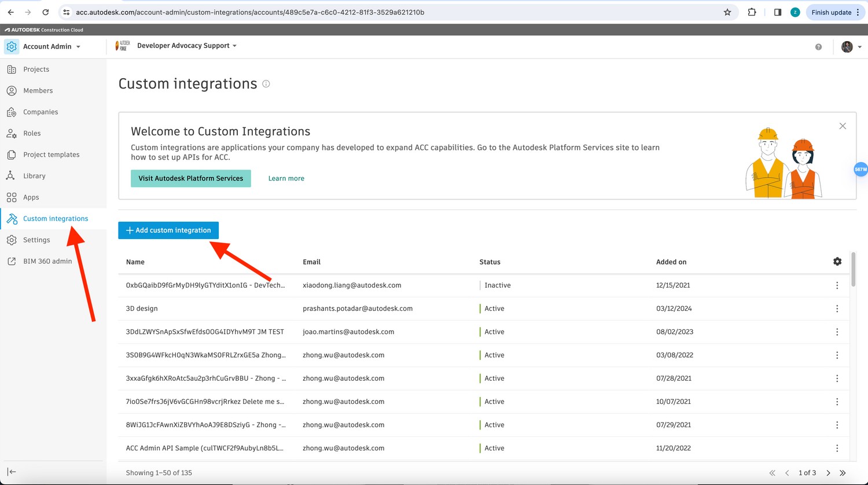This screenshot has width=868, height=485.
Task: Open Project templates section
Action: [x=51, y=155]
